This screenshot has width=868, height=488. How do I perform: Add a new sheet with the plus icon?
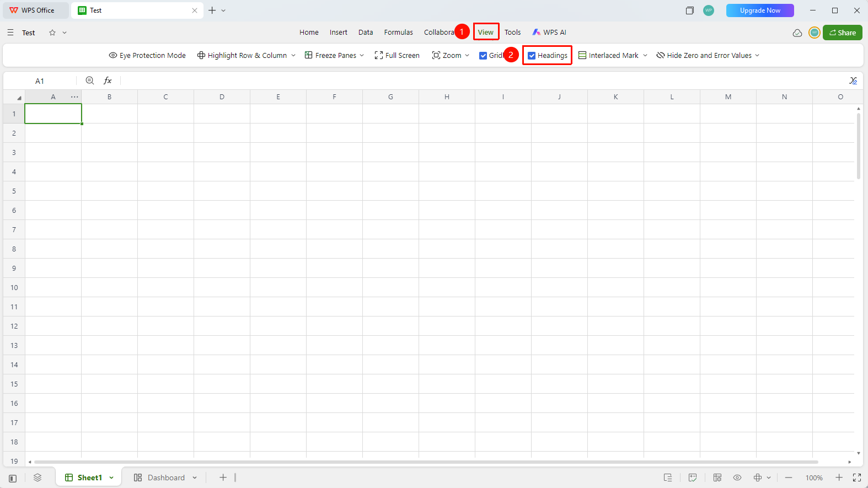223,478
